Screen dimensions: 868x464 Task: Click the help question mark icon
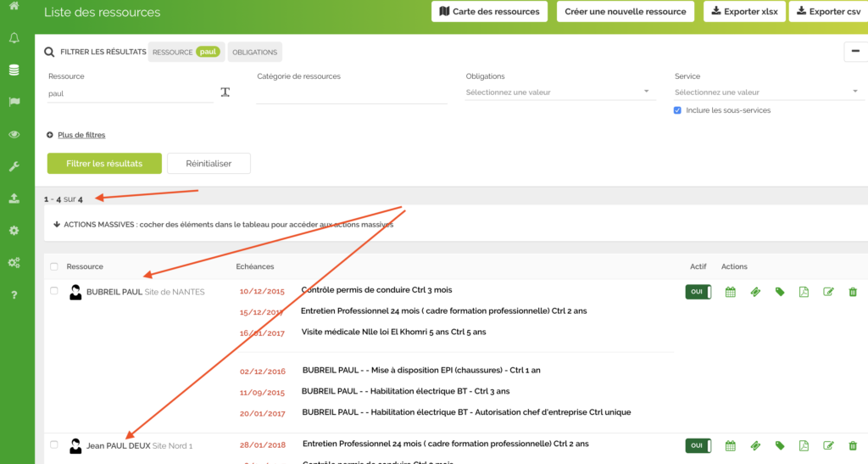coord(14,294)
